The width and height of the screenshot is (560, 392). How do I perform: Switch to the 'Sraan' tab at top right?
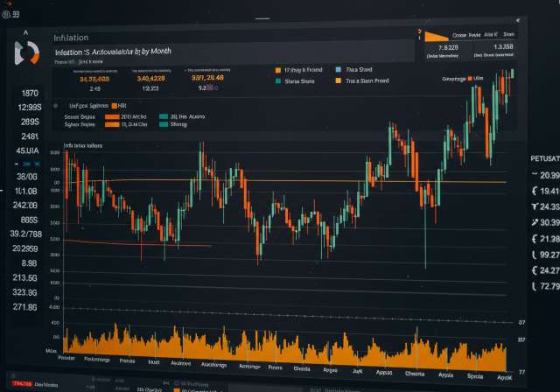coord(507,34)
